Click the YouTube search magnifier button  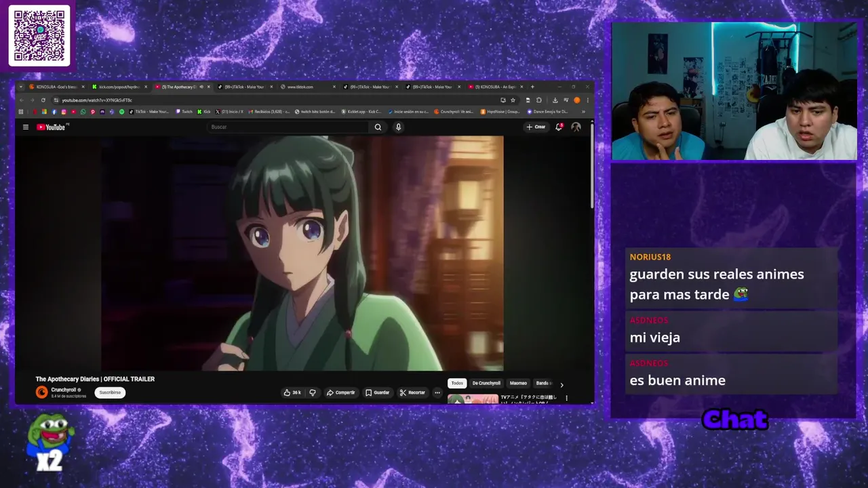coord(378,127)
